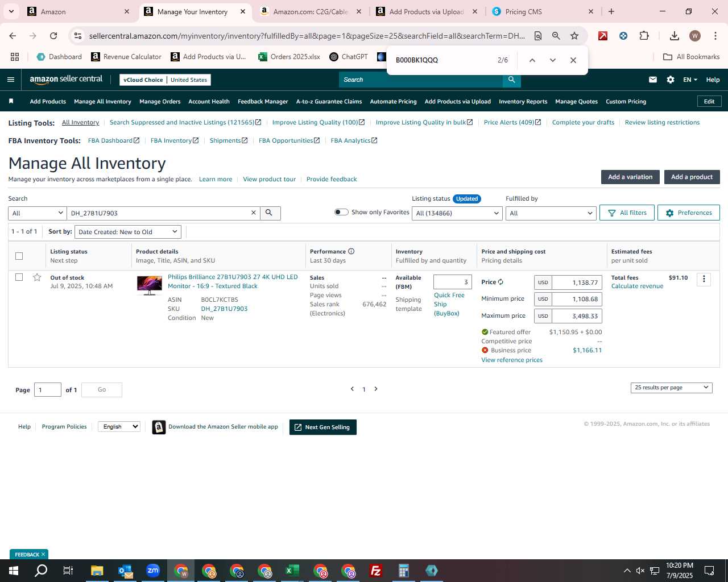Go to previous page arrow in pagination
Screen dimensions: 728x582
pyautogui.click(x=352, y=389)
